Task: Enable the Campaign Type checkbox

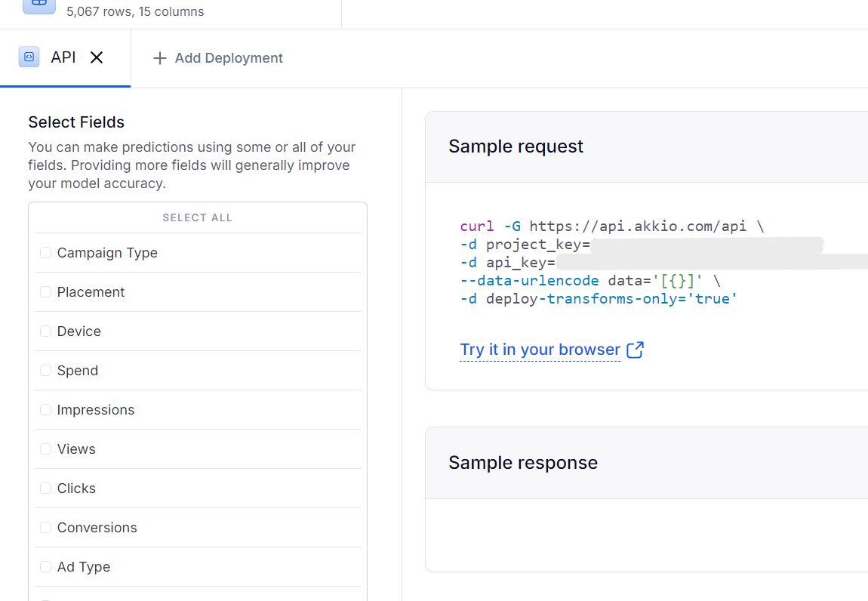Action: pos(46,253)
